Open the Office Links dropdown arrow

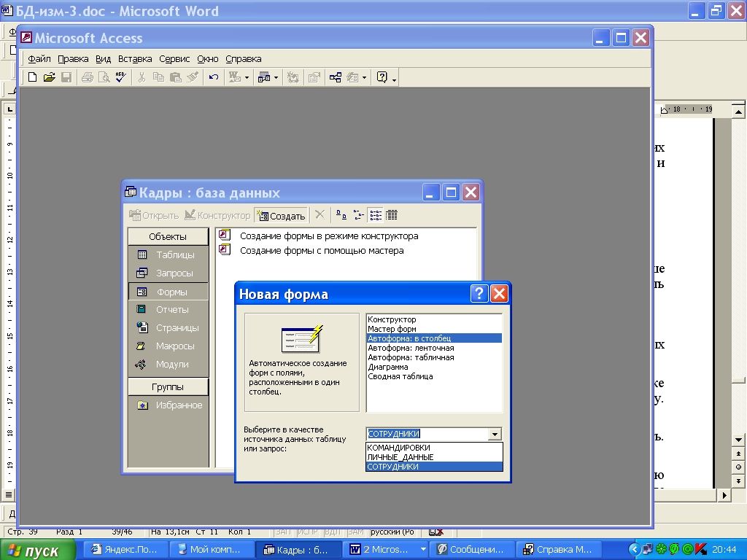tap(247, 77)
